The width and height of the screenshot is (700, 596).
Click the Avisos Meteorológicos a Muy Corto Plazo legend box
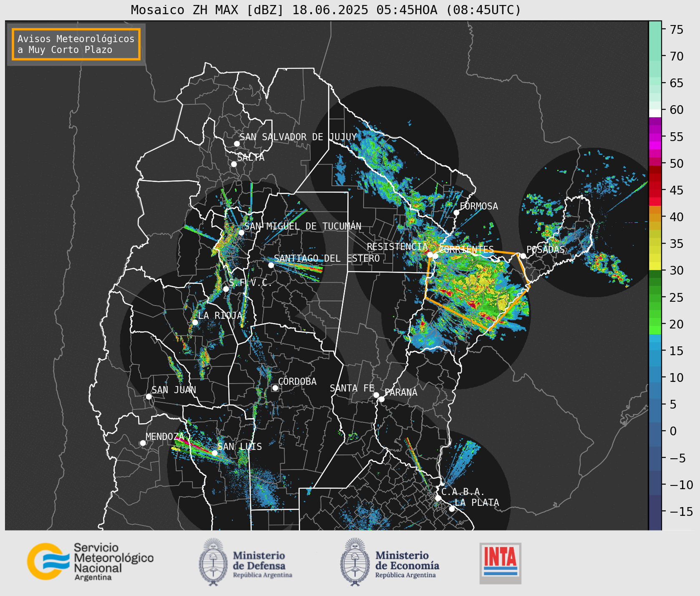click(x=76, y=45)
